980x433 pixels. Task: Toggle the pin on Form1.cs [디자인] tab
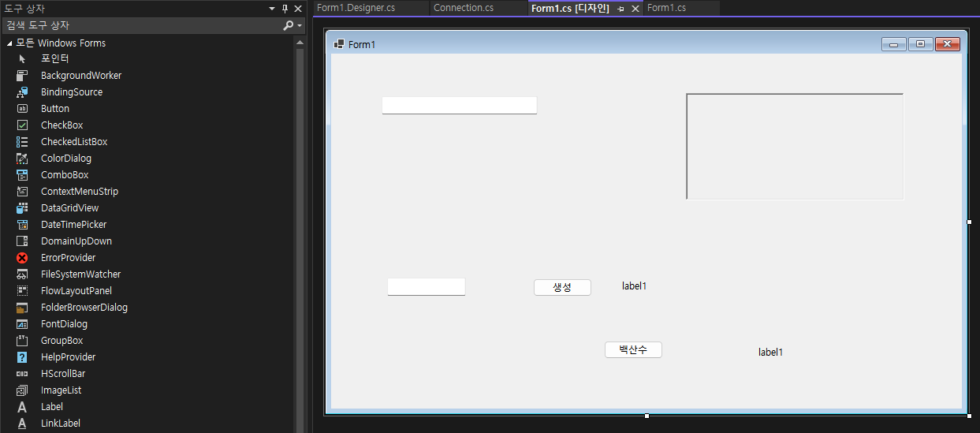click(621, 9)
